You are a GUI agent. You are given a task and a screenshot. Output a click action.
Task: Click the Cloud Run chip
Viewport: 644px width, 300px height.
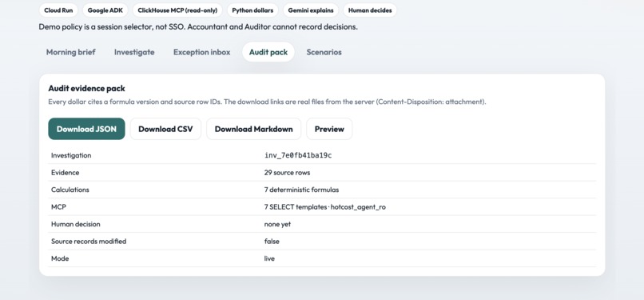pyautogui.click(x=58, y=10)
